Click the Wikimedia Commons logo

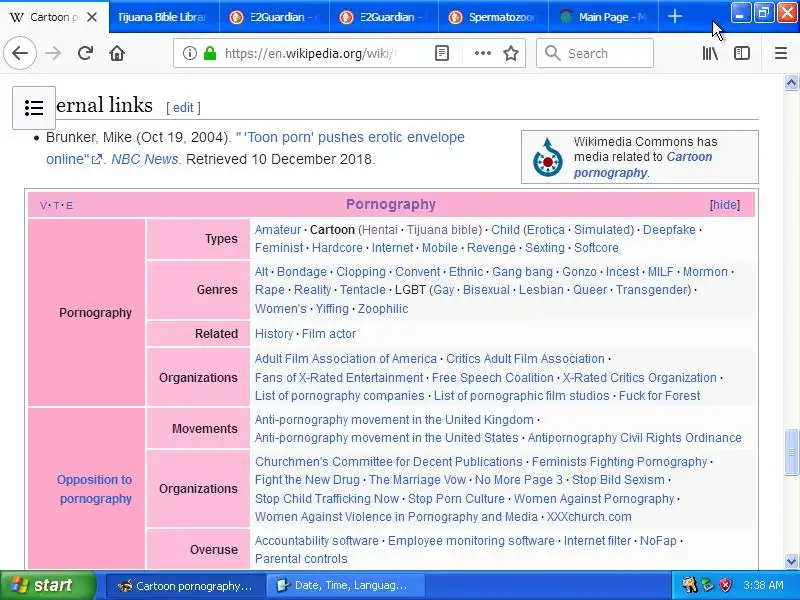click(x=547, y=157)
